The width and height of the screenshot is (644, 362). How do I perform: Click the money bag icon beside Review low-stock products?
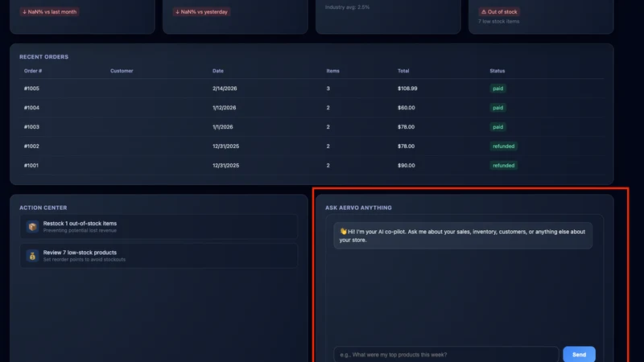coord(32,256)
